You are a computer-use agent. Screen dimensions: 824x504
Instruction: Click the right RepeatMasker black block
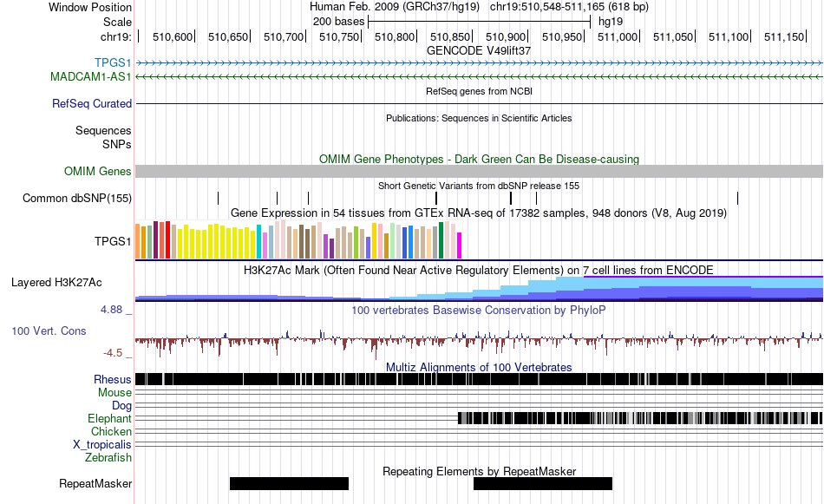click(543, 483)
